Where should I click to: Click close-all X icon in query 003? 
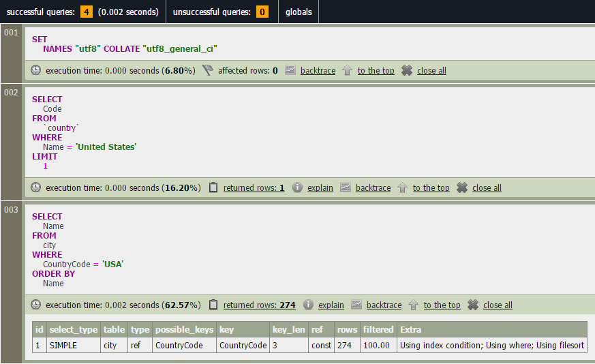tap(473, 305)
